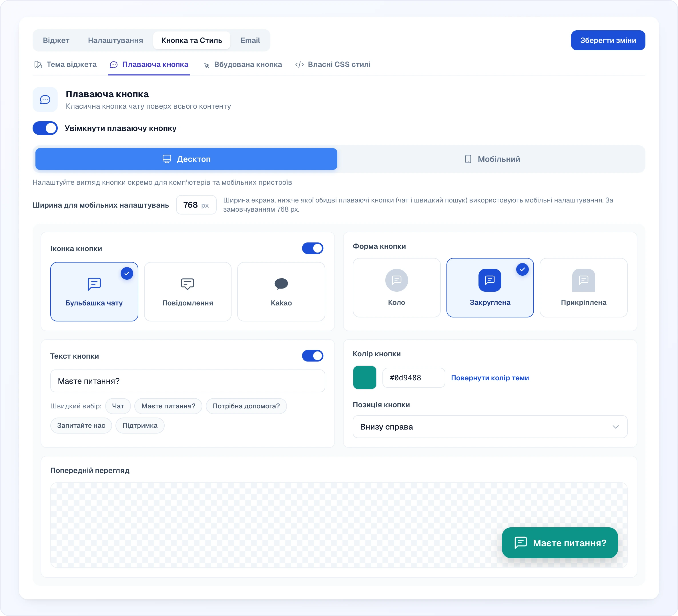The width and height of the screenshot is (678, 616).
Task: Click the code brackets icon for CSS styles
Action: click(299, 65)
